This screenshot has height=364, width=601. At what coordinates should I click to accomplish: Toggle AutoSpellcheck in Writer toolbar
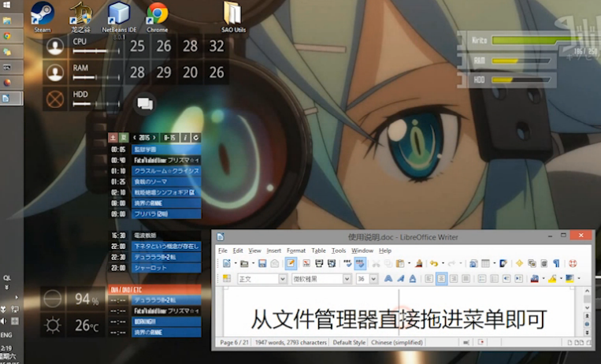(x=360, y=263)
